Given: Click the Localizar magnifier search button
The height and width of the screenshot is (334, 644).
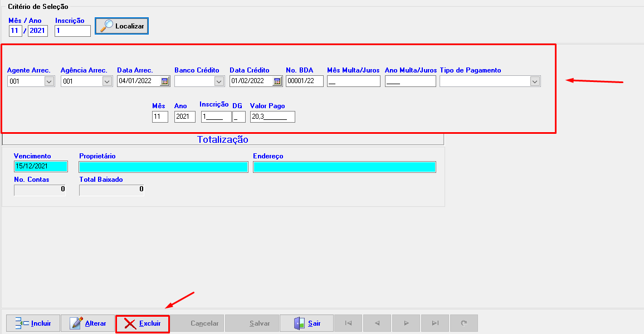Looking at the screenshot, I should (x=121, y=26).
